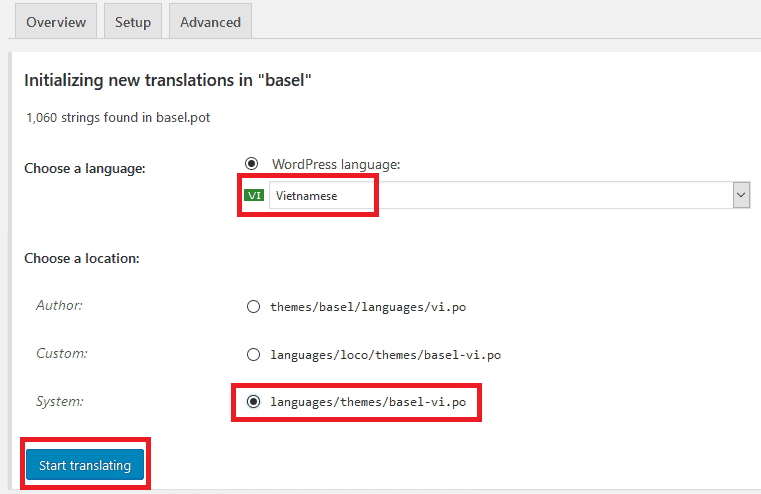Image resolution: width=761 pixels, height=494 pixels.
Task: Click the Start translating button
Action: pos(85,465)
